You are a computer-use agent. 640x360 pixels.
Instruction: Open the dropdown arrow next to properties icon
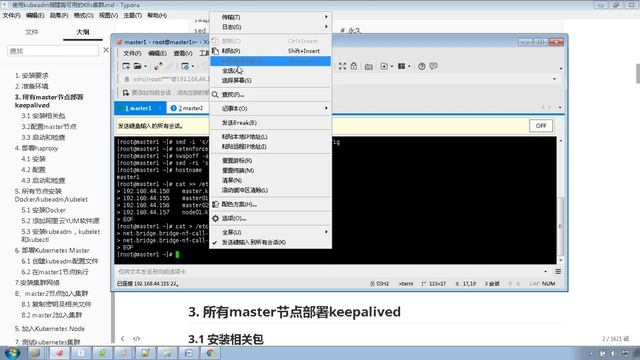click(x=193, y=67)
